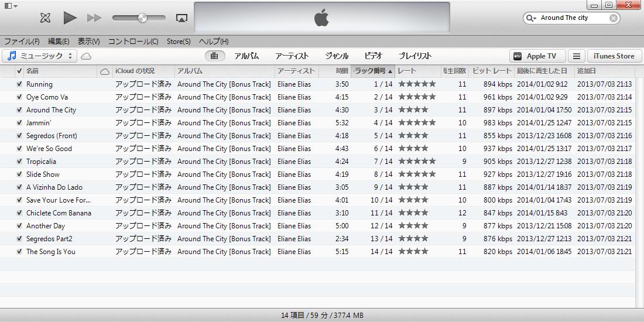Skip forward with the fast-forward icon
Screen dimensions: 644x322
click(x=94, y=18)
